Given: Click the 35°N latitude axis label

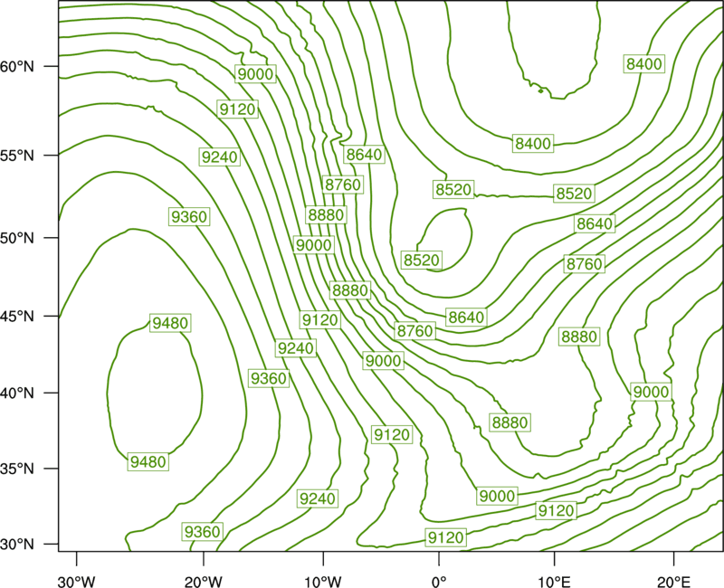Looking at the screenshot, I should tap(17, 469).
